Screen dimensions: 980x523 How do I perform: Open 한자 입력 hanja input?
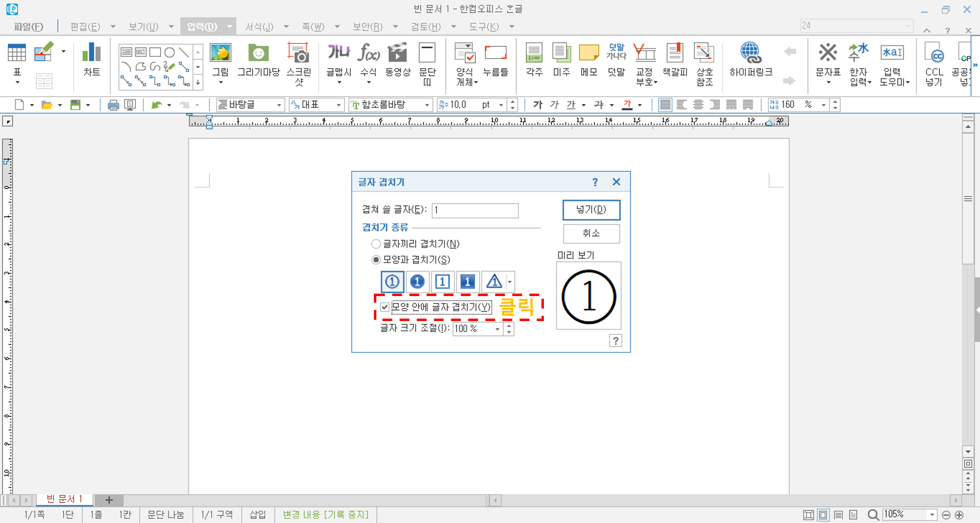pos(859,64)
